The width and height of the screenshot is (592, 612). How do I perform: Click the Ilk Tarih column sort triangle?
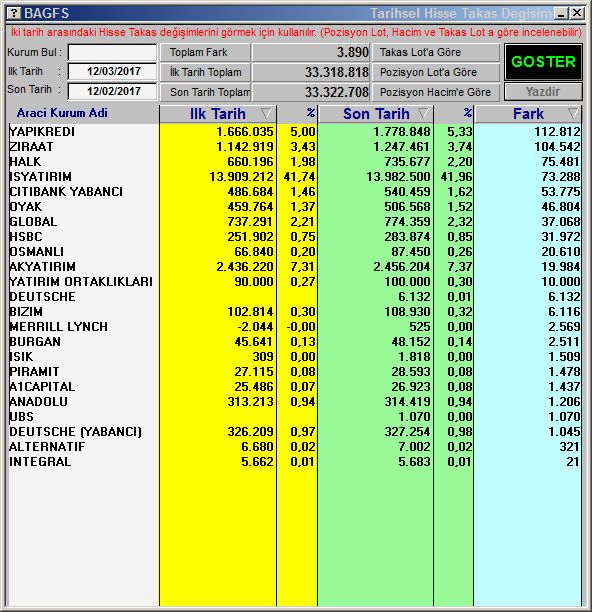(267, 114)
